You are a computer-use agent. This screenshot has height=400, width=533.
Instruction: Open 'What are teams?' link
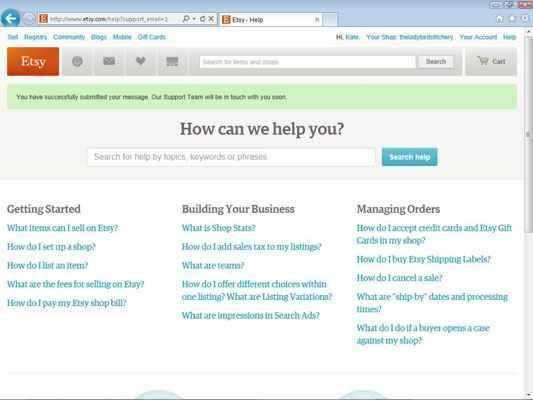click(x=213, y=265)
